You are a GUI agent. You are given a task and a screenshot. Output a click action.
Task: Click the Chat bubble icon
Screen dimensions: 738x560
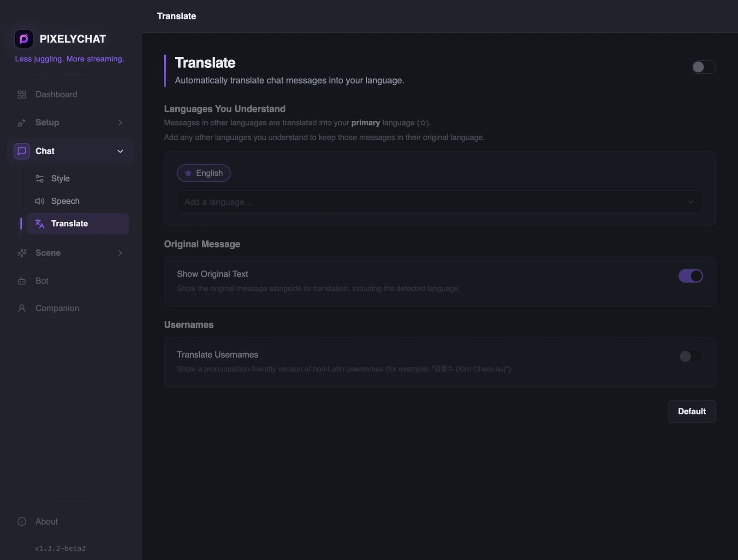click(x=22, y=151)
